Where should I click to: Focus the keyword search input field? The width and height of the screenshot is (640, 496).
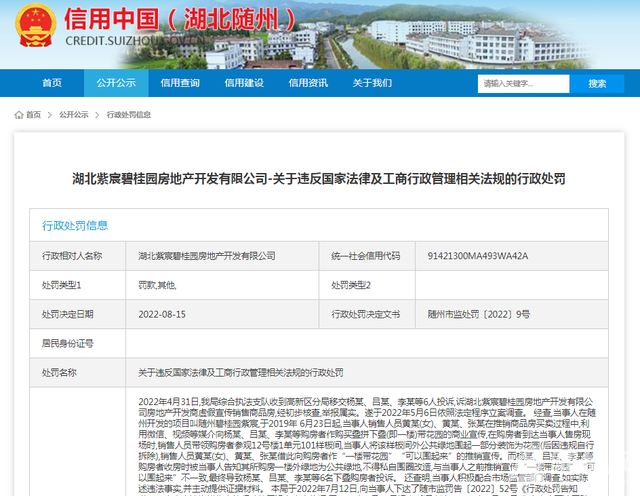point(523,84)
